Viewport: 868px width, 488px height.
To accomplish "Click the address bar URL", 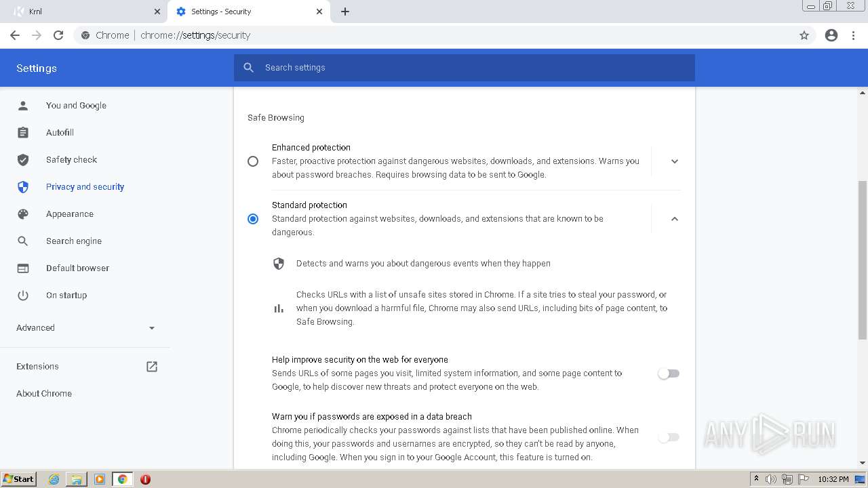I will pyautogui.click(x=195, y=35).
